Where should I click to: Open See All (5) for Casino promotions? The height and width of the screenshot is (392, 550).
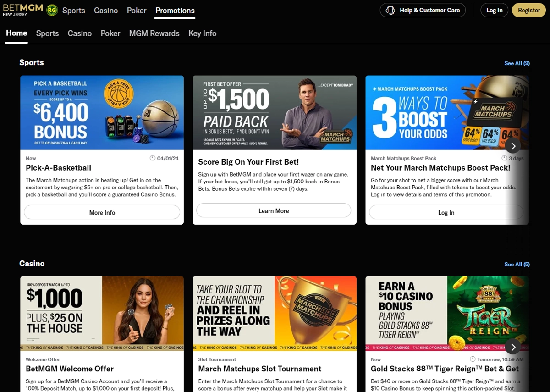(517, 264)
